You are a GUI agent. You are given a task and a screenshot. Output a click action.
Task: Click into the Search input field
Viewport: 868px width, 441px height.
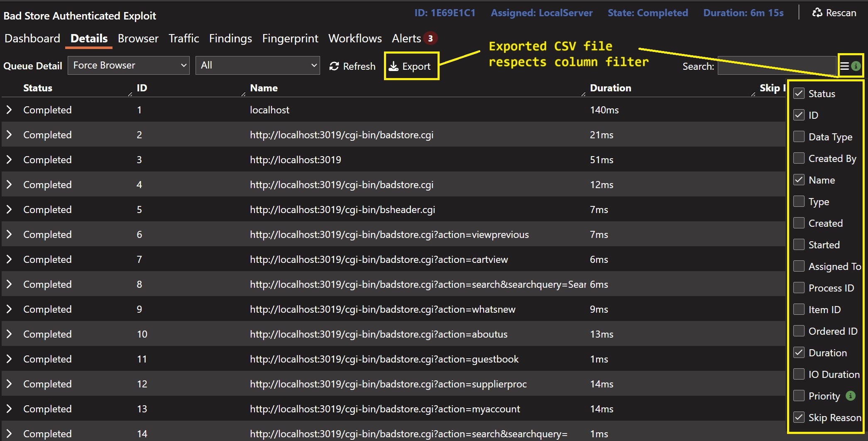pos(776,66)
